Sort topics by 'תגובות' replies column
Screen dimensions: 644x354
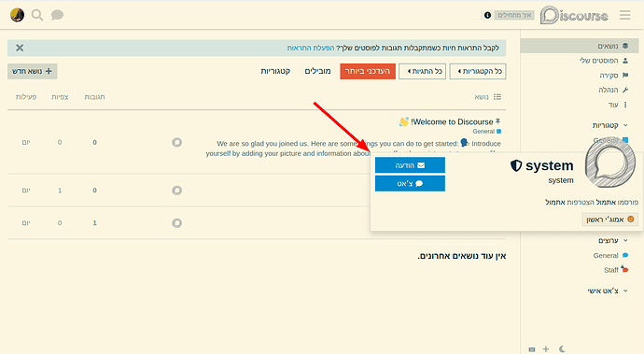click(94, 97)
